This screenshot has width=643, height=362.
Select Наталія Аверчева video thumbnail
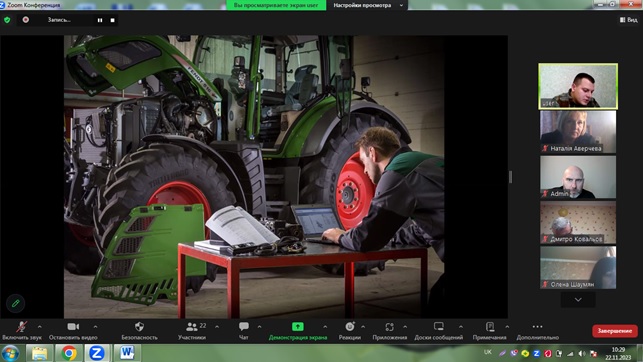point(578,132)
